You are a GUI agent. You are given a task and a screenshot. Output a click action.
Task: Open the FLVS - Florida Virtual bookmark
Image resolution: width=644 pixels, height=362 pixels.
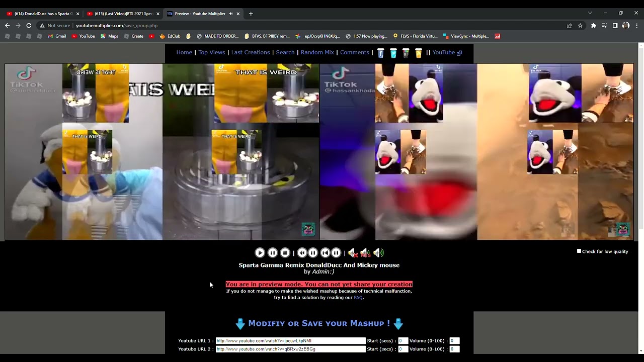(x=415, y=36)
